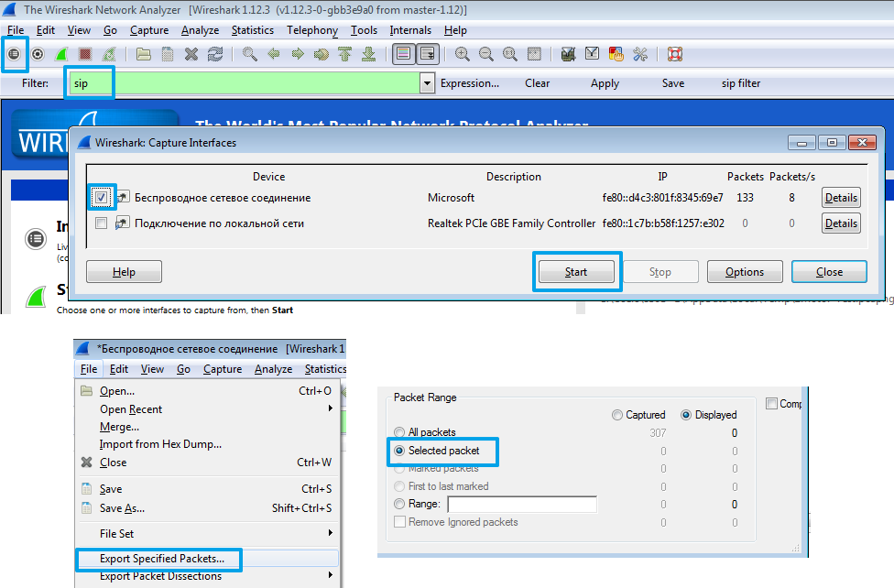The height and width of the screenshot is (588, 894).
Task: Edit display filters toolbar icon
Action: click(x=593, y=54)
